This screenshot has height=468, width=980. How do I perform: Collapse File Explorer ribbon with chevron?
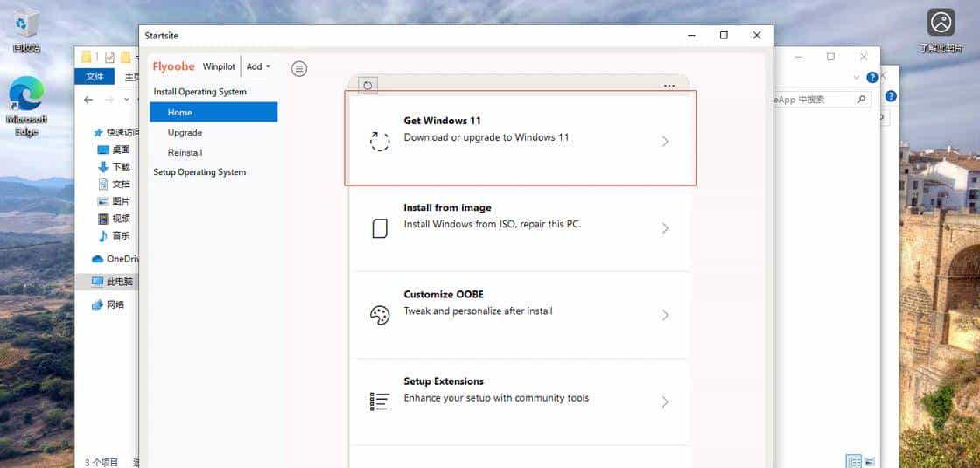tap(857, 78)
